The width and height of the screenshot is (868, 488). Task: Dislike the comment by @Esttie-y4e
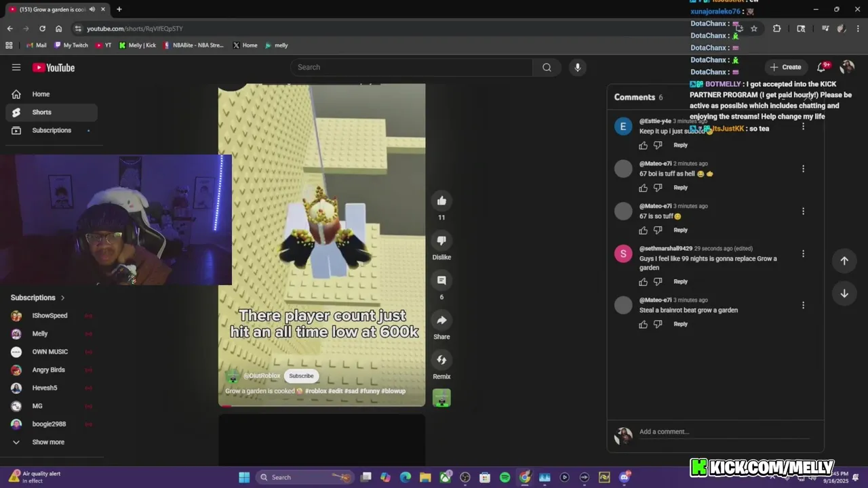658,145
